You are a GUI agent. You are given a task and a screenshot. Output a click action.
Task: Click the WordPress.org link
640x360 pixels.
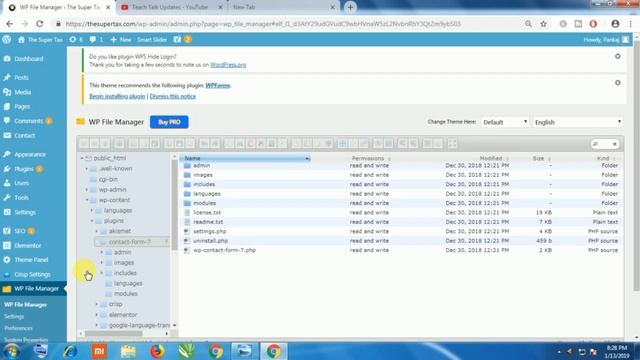(228, 65)
